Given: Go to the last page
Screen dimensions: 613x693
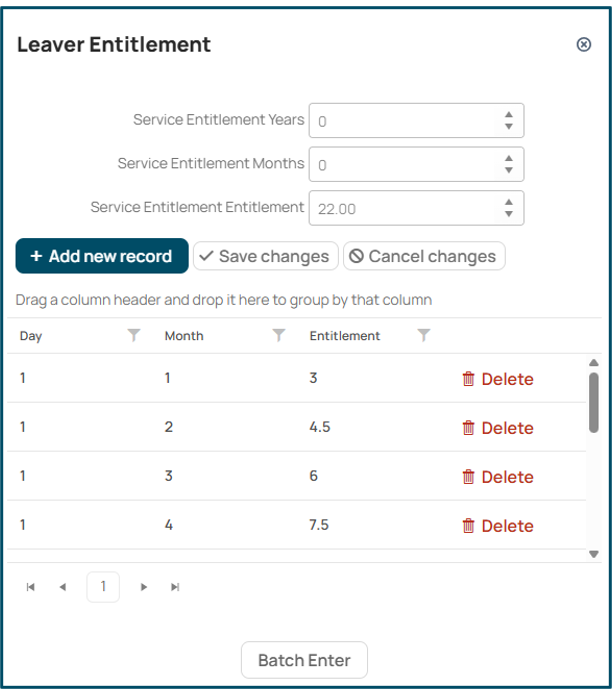Looking at the screenshot, I should (175, 587).
